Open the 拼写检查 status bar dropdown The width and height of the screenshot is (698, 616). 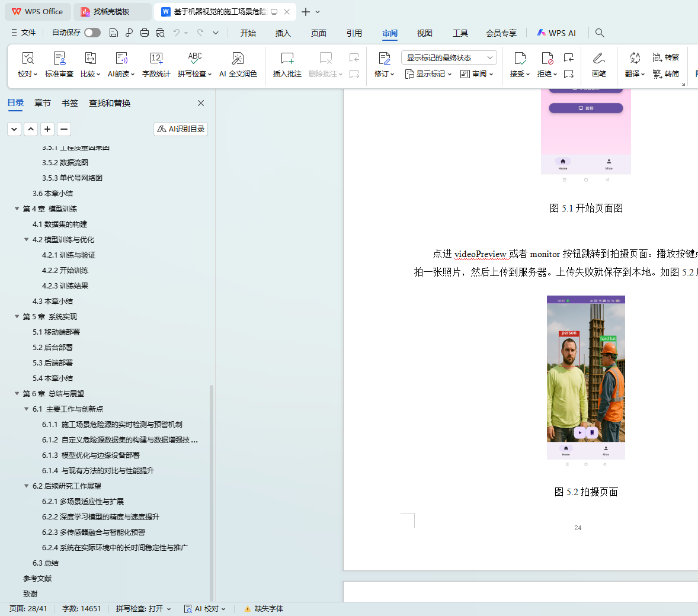tap(143, 608)
